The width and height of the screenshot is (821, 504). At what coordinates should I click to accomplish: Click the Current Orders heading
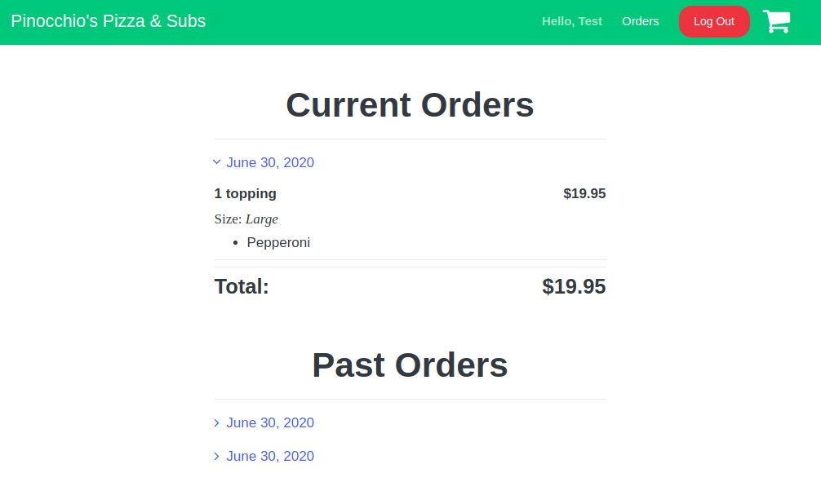410,105
